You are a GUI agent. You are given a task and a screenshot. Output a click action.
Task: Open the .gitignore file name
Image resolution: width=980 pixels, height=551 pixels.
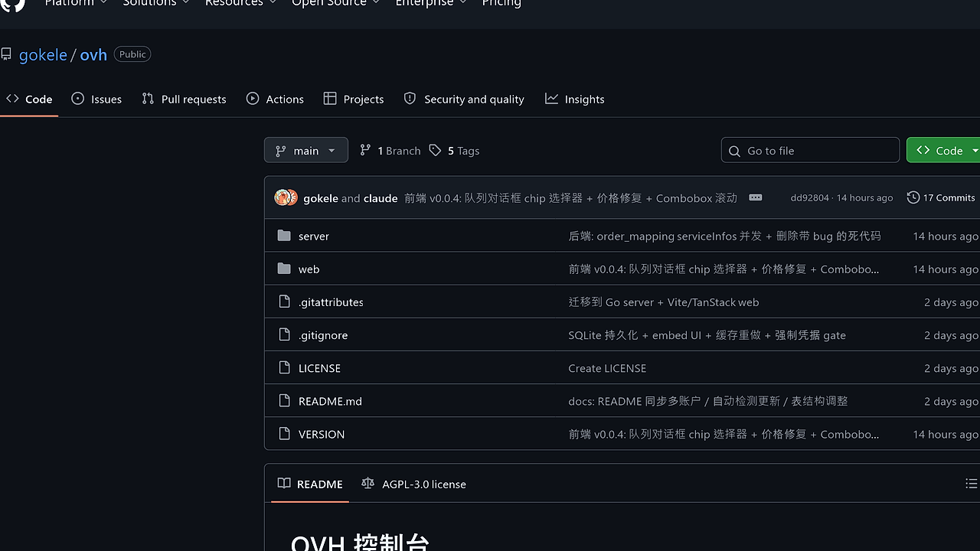323,334
